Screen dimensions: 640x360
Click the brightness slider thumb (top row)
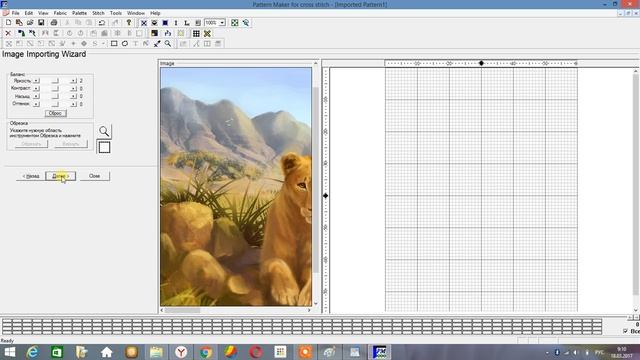click(55, 81)
